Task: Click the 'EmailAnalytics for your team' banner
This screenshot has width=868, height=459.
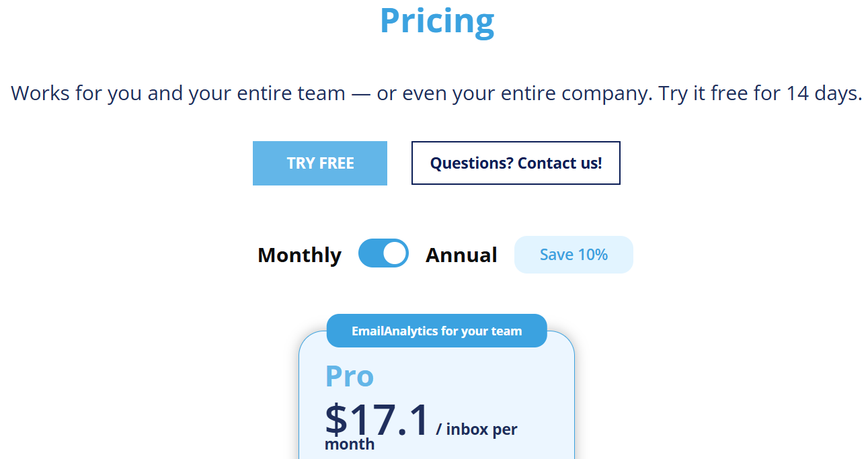Action: tap(436, 331)
